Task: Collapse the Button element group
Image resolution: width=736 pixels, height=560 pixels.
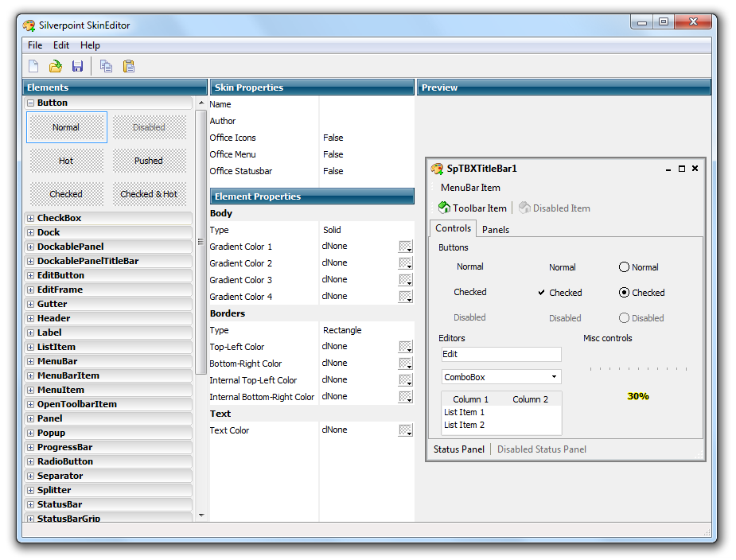Action: click(x=30, y=103)
